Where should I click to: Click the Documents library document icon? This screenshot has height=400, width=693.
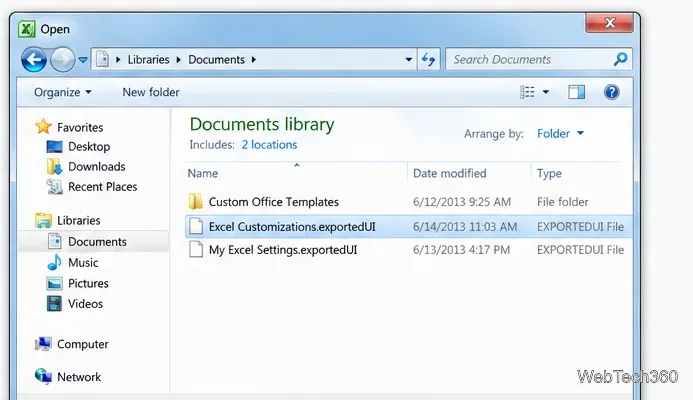point(54,241)
